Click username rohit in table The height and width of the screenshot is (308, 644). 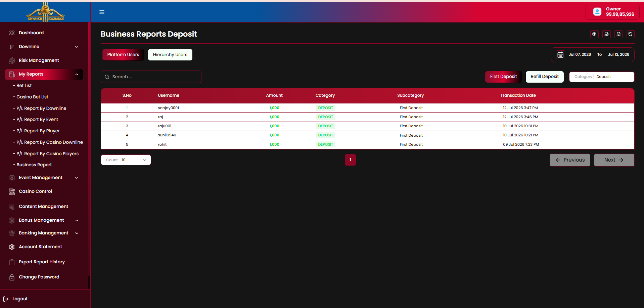[x=162, y=144]
